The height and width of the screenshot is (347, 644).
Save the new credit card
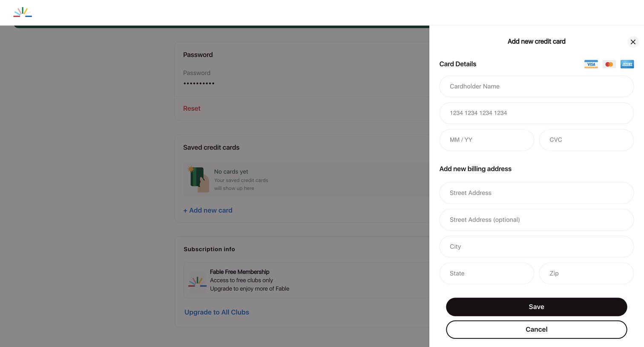click(536, 307)
